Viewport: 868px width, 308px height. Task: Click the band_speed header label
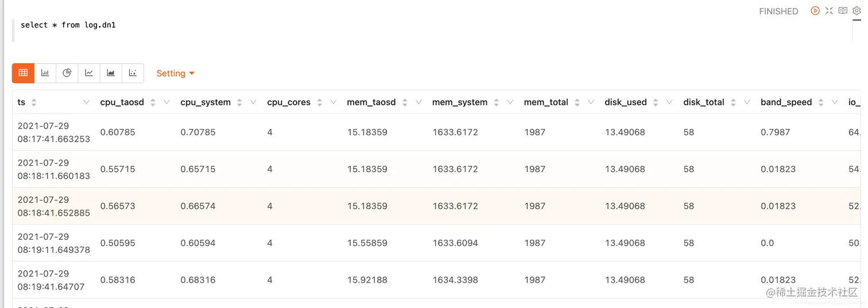pyautogui.click(x=786, y=102)
